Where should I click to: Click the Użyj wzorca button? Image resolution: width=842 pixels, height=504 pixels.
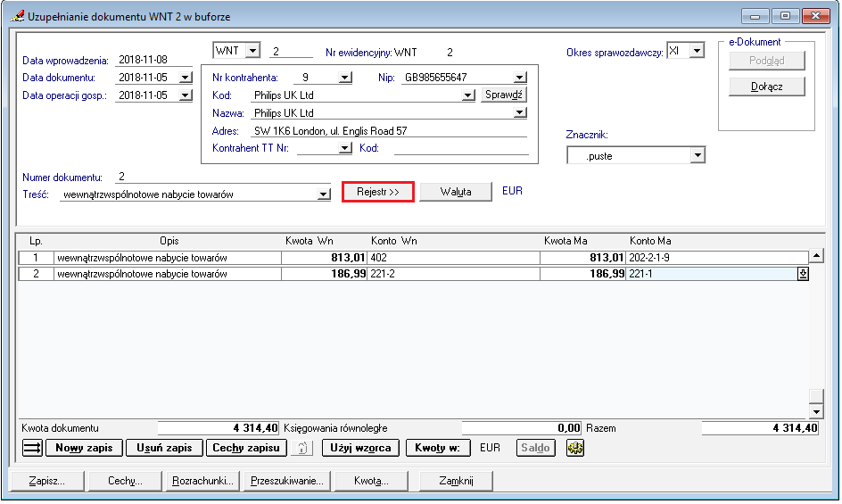(x=361, y=448)
